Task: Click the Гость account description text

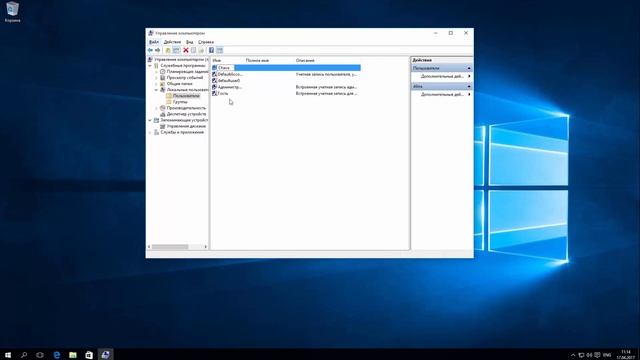Action: [x=326, y=93]
